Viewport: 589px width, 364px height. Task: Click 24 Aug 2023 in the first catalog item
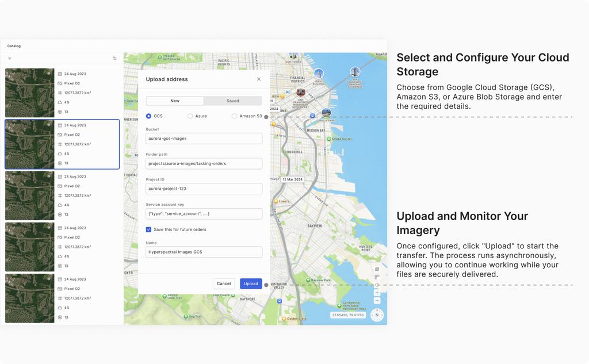click(75, 74)
